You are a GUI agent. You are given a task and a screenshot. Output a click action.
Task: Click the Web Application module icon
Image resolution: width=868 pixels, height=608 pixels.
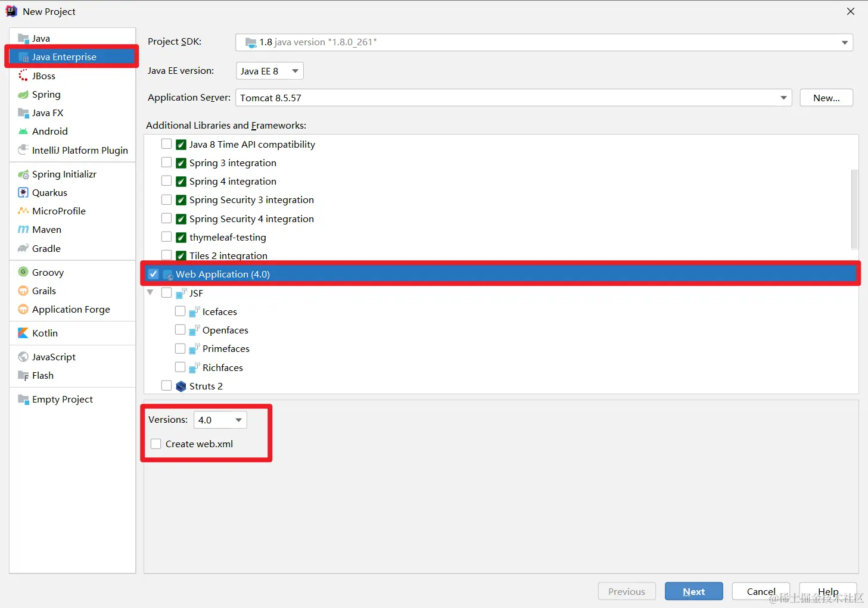[x=168, y=275]
